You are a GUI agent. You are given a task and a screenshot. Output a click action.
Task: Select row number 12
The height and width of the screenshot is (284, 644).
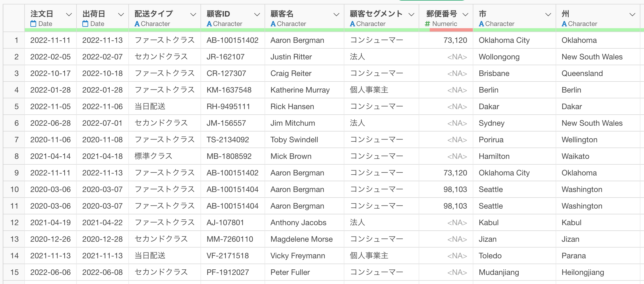click(x=14, y=223)
